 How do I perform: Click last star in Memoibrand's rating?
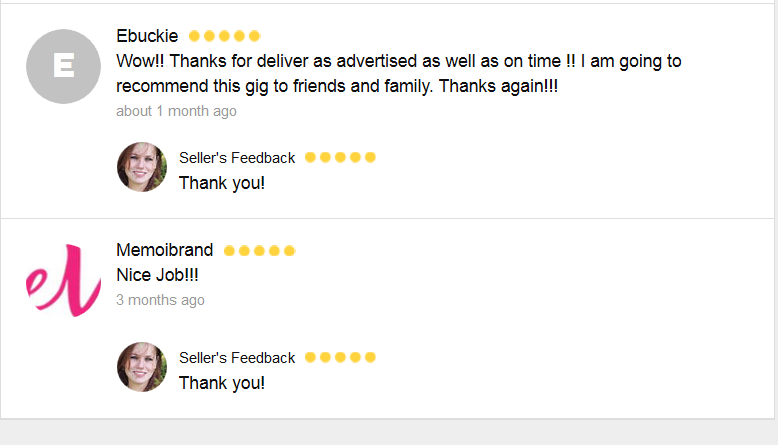pos(290,250)
